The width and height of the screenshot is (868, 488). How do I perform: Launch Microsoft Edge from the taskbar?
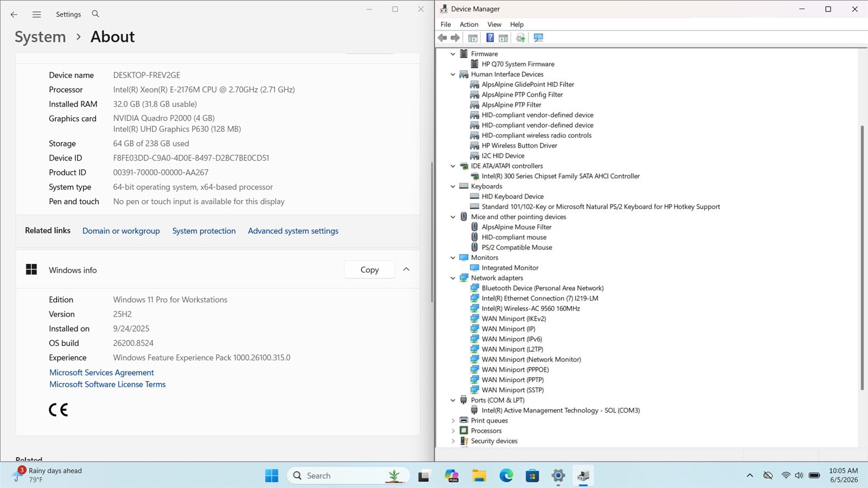(506, 476)
